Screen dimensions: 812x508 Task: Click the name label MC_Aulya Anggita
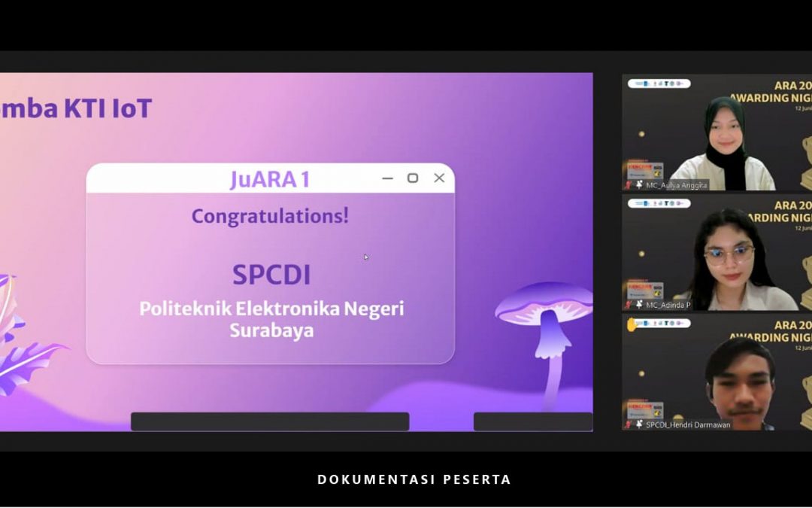click(677, 185)
